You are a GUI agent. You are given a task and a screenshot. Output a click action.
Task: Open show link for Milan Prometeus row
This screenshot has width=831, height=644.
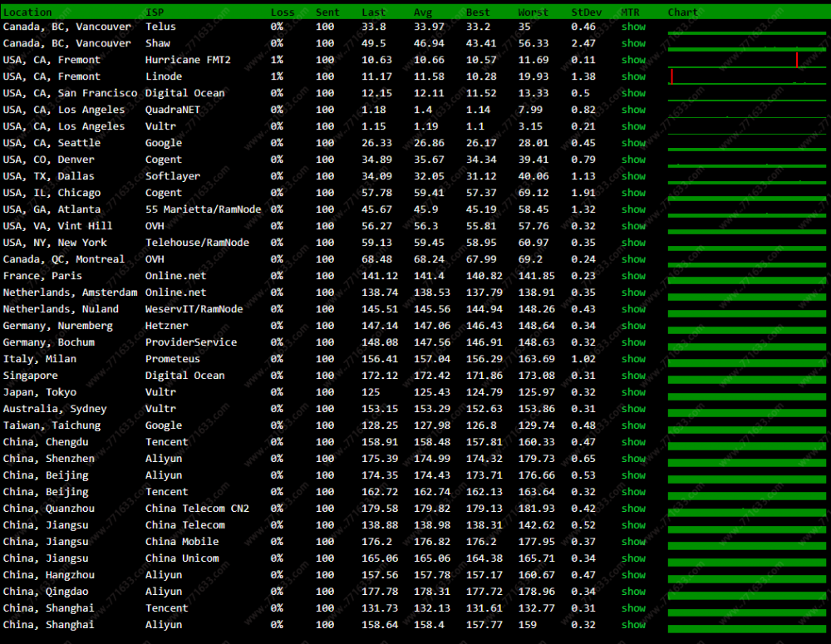coord(633,359)
